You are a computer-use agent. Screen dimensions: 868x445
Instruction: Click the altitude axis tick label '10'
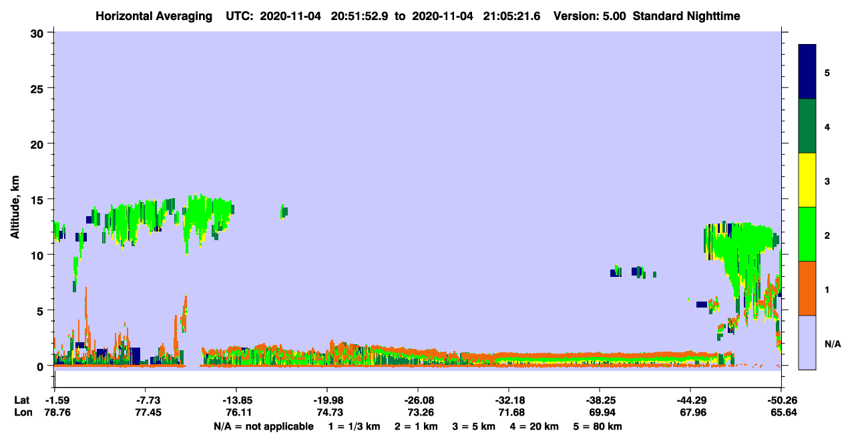[x=39, y=255]
